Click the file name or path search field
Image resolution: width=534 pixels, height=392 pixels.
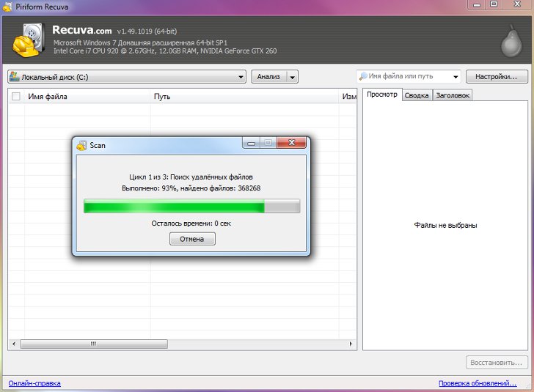pos(409,76)
